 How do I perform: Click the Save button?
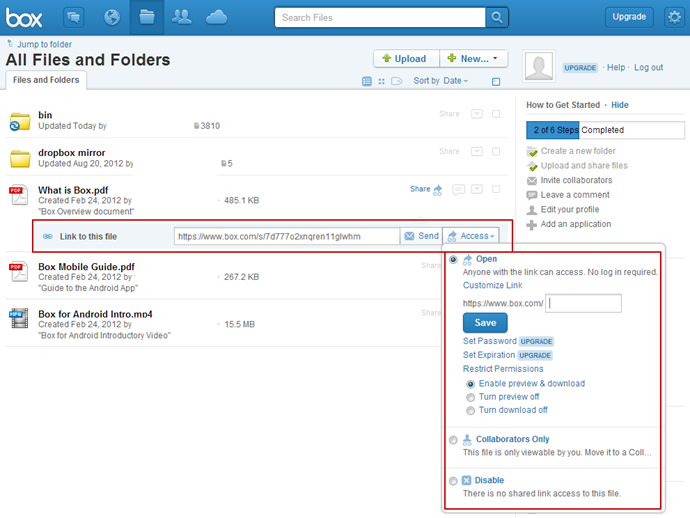coord(485,323)
